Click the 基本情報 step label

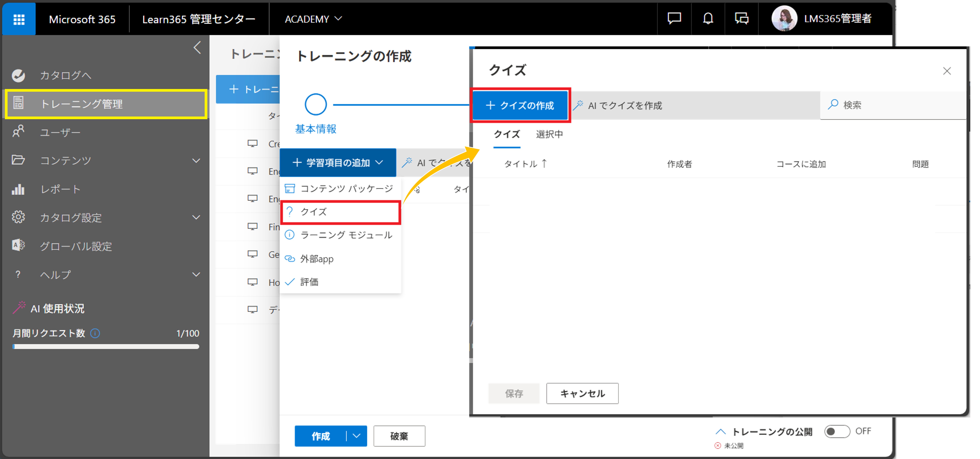pos(316,129)
